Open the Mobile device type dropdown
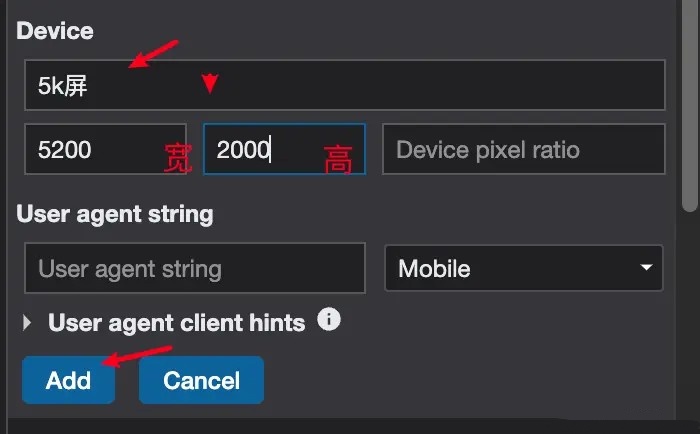The height and width of the screenshot is (434, 700). click(x=524, y=268)
